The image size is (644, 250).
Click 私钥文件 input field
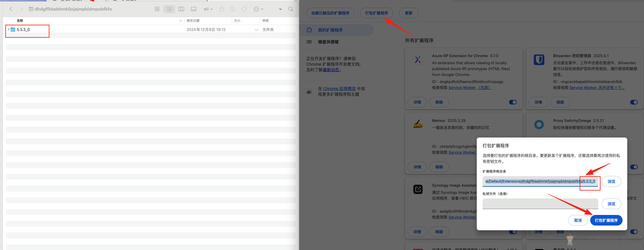pyautogui.click(x=540, y=204)
